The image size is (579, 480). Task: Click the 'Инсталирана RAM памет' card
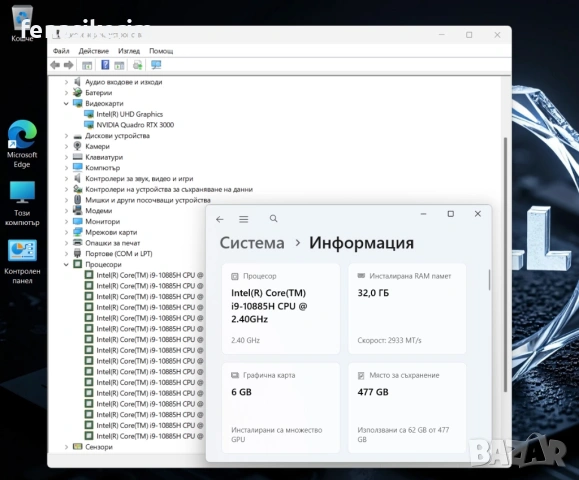coord(407,308)
